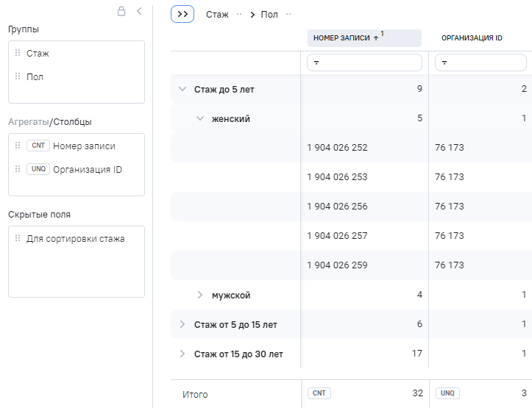Viewport: 532px width, 408px height.
Task: Click the CNT badge next to Номер записи
Action: click(38, 146)
